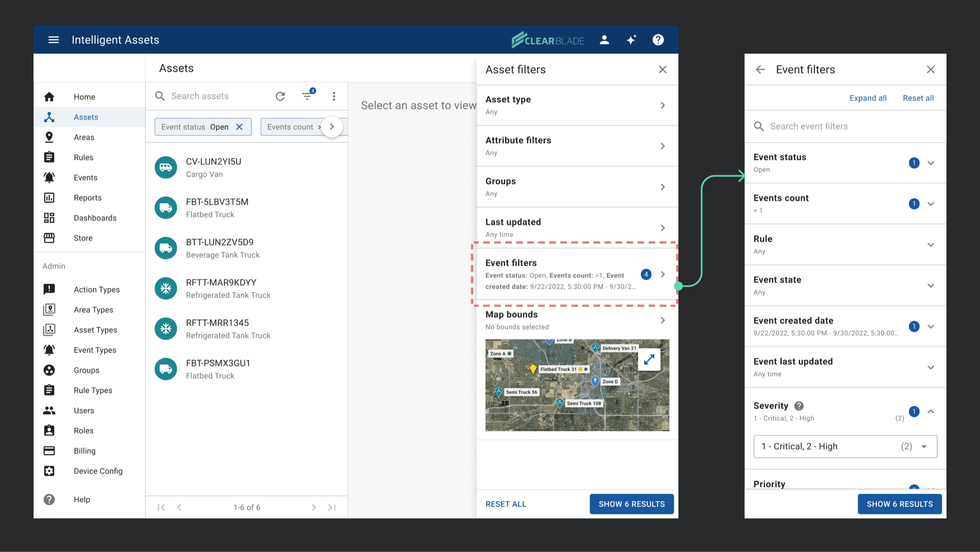Collapse the Severity filter section

tap(930, 411)
